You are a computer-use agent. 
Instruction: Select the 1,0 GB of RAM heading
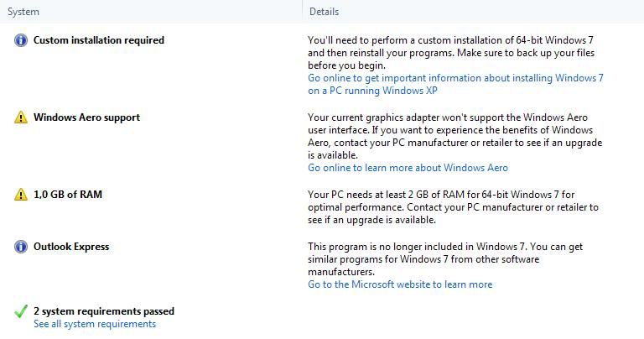point(68,195)
